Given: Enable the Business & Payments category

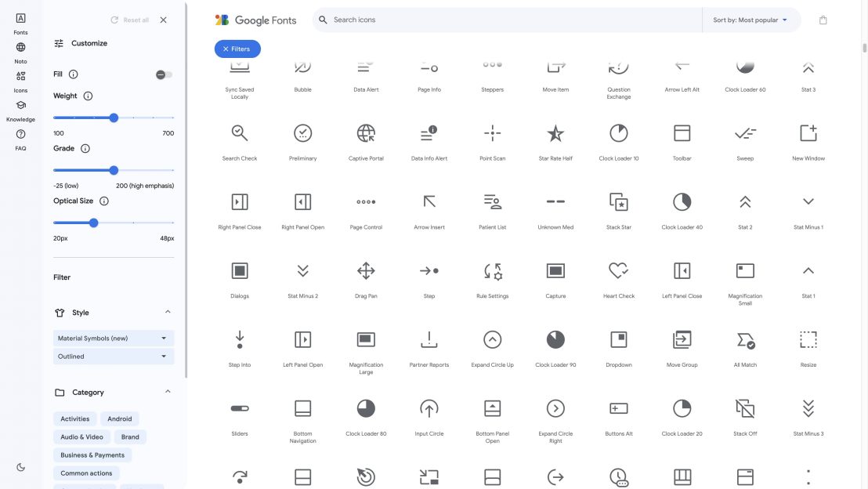Looking at the screenshot, I should 92,454.
